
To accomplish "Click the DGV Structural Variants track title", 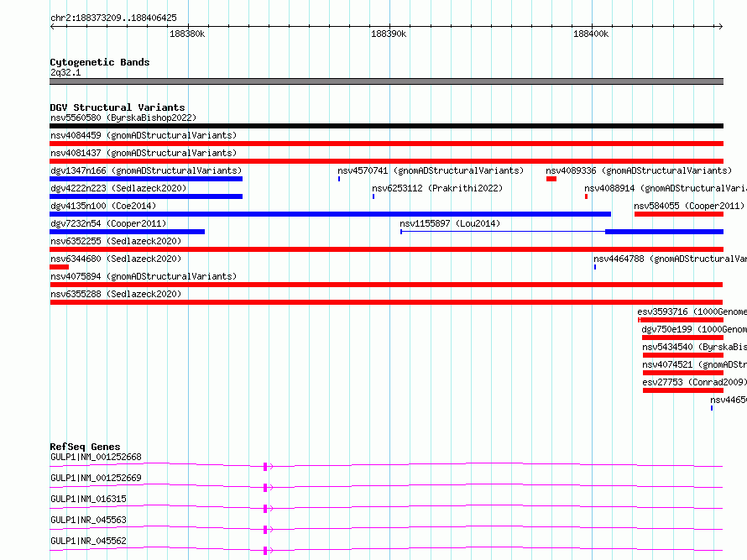I will point(118,107).
